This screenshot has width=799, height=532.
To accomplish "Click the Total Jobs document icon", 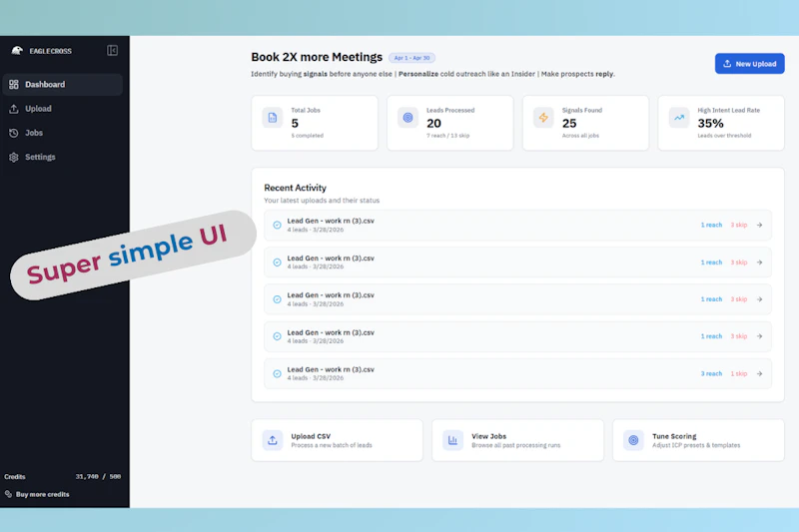I will pyautogui.click(x=273, y=118).
